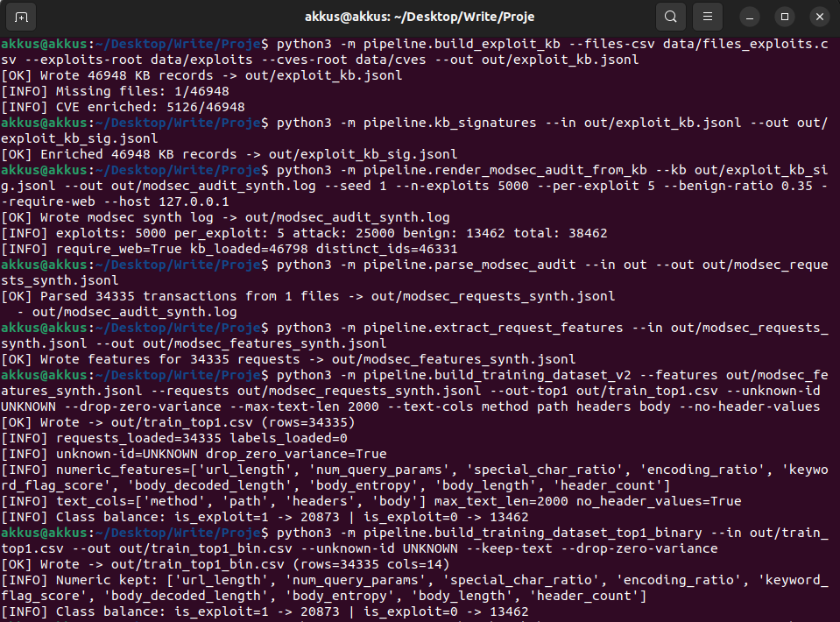The image size is (840, 622).
Task: Click 'requests_loaded=34335 labels_loaded=0' info line
Action: [x=174, y=438]
